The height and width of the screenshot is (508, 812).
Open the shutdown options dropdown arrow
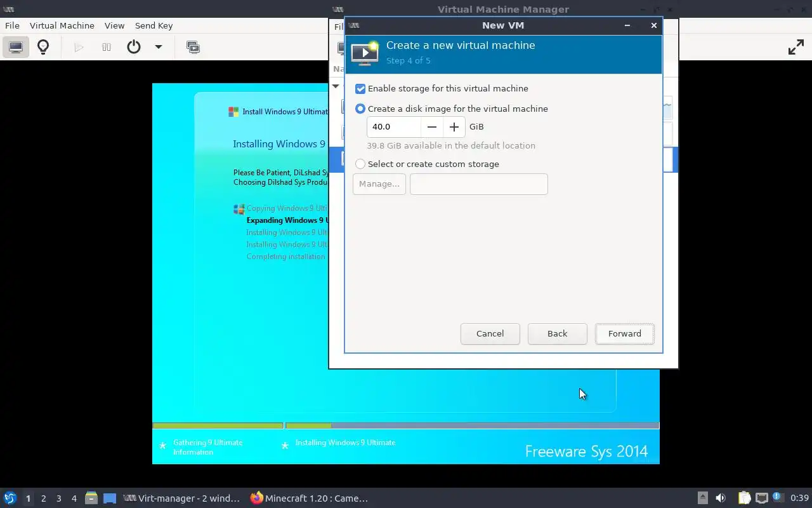159,47
